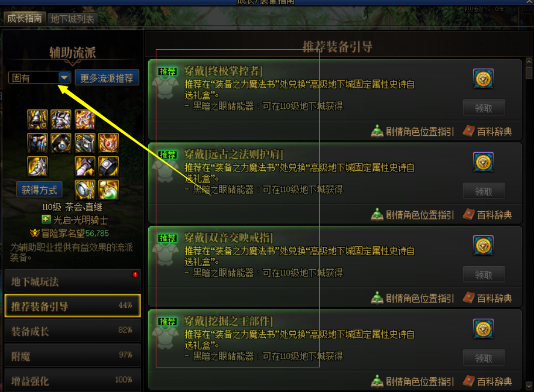Click the scrollbar down arrow of equipment list

tap(529, 386)
